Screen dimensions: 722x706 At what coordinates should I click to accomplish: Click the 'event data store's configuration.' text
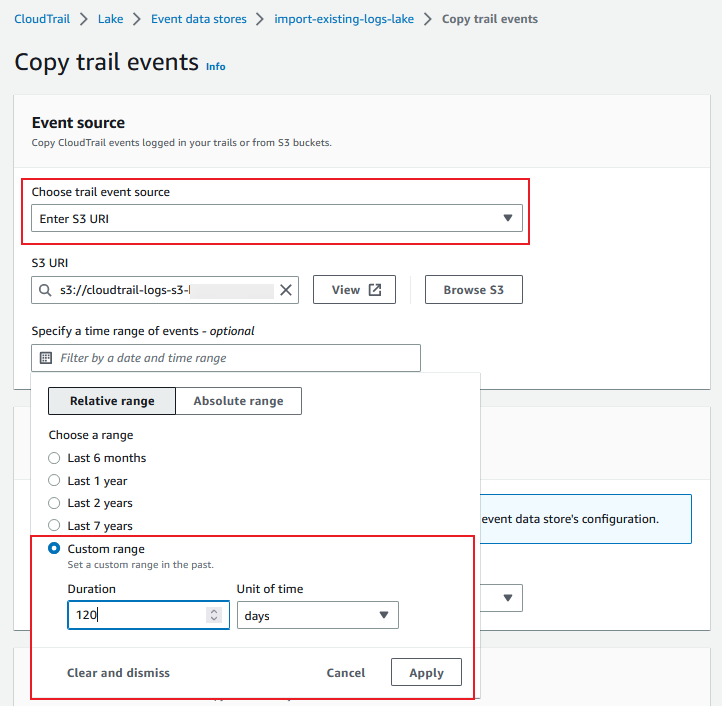tap(570, 519)
